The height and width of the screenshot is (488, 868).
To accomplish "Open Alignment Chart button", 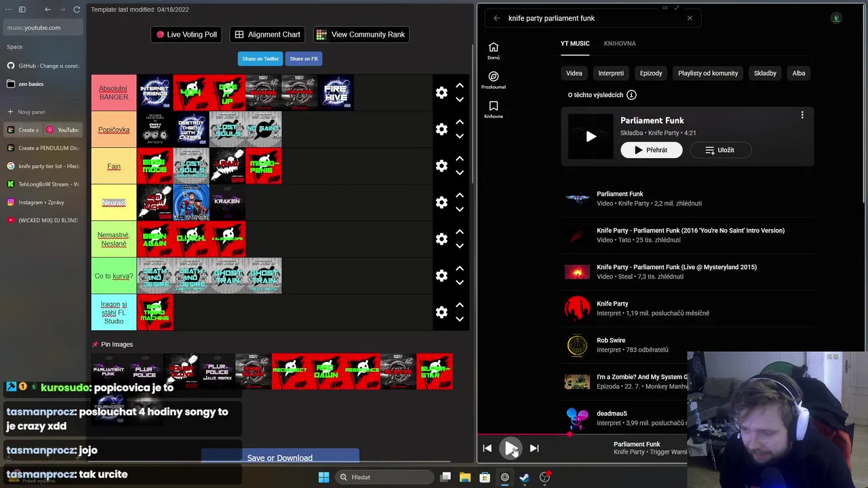I will point(267,35).
